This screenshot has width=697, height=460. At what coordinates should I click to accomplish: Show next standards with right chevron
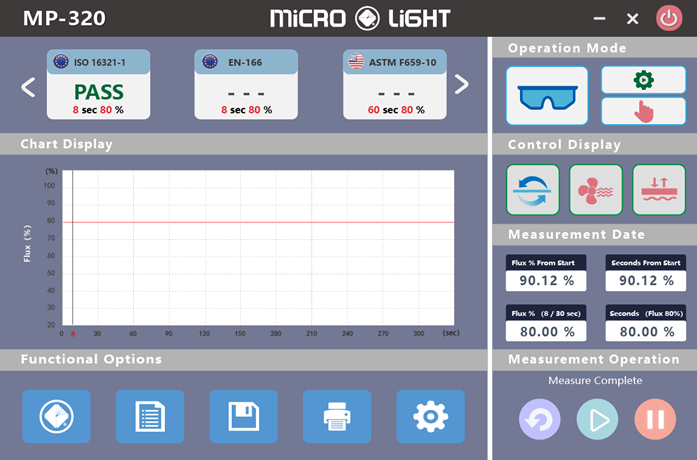click(x=462, y=85)
